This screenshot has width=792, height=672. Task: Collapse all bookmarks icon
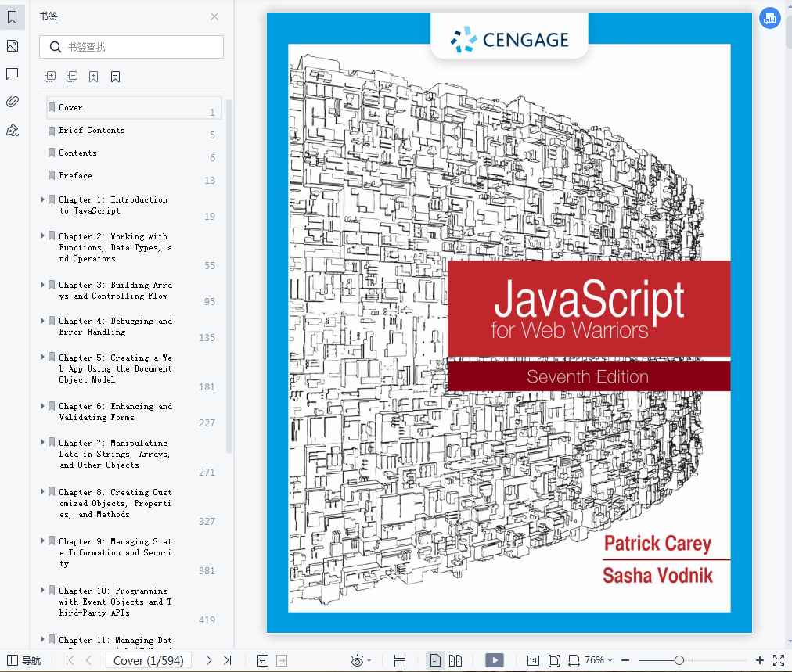(72, 77)
